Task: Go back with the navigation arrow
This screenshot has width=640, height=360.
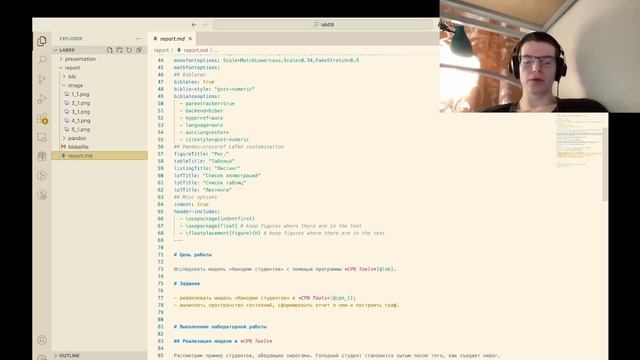Action: tap(194, 24)
